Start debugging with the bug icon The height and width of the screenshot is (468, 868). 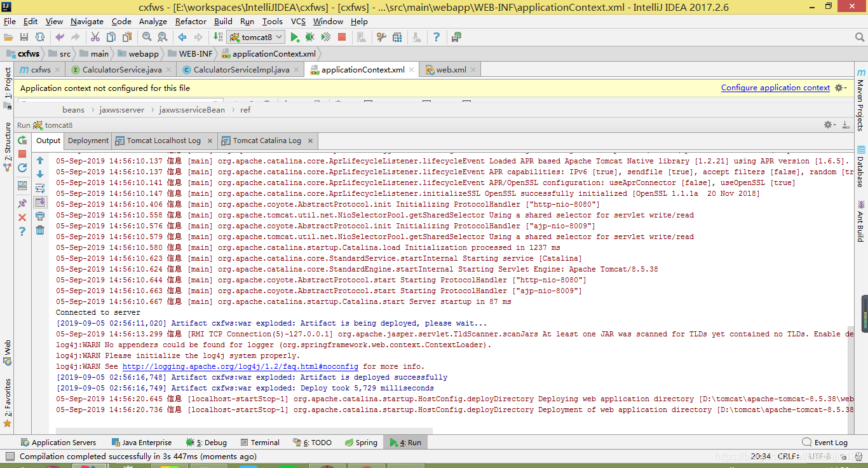click(x=310, y=38)
